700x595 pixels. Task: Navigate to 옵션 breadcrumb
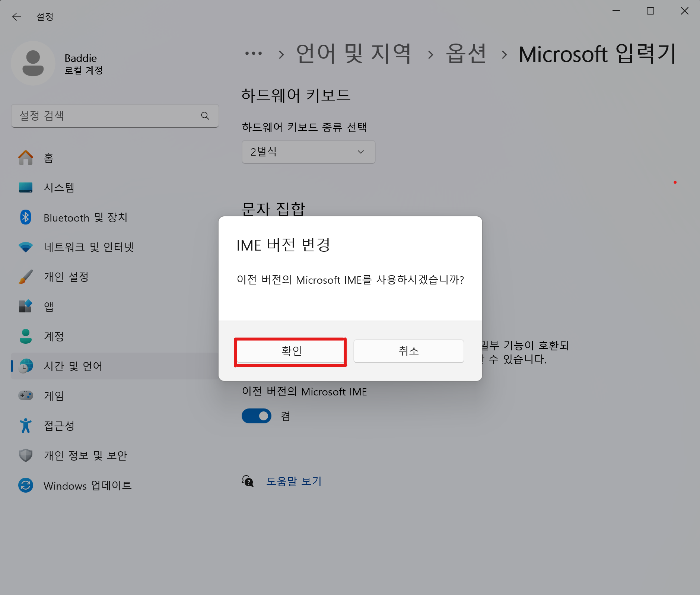tap(466, 54)
